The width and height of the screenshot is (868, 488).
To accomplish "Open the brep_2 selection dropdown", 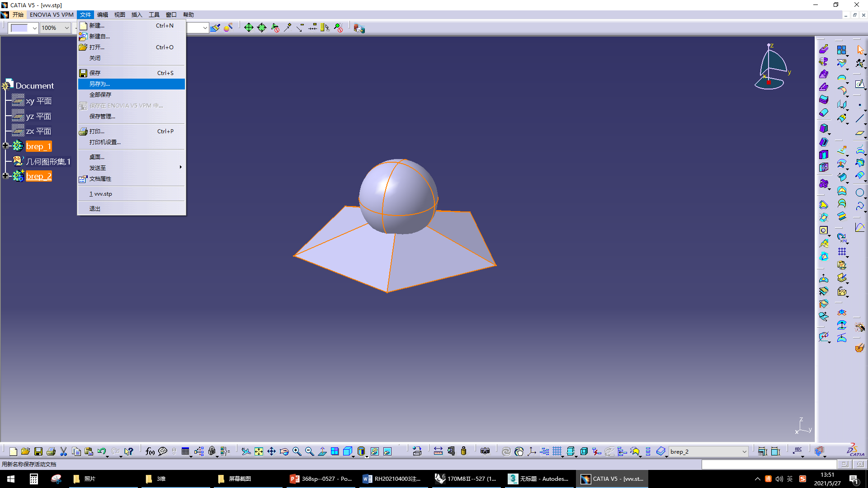I will [x=744, y=451].
